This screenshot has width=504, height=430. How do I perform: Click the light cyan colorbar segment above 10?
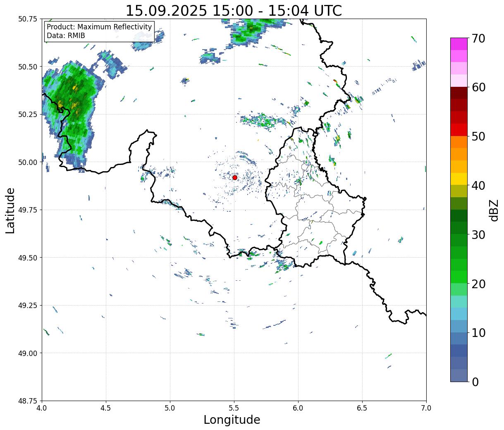tap(459, 314)
